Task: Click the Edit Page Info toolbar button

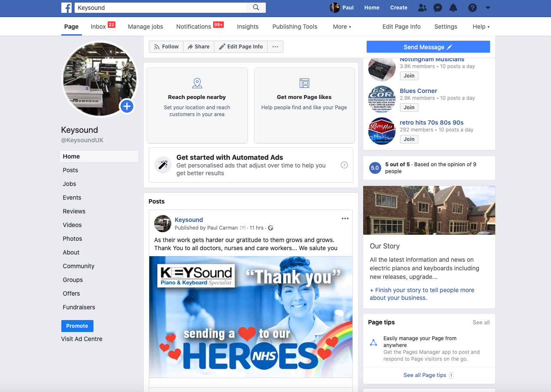Action: (x=241, y=47)
